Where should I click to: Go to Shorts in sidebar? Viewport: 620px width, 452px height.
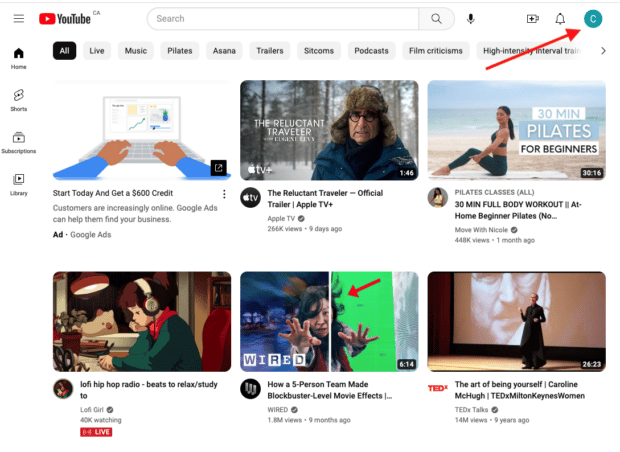pos(18,99)
